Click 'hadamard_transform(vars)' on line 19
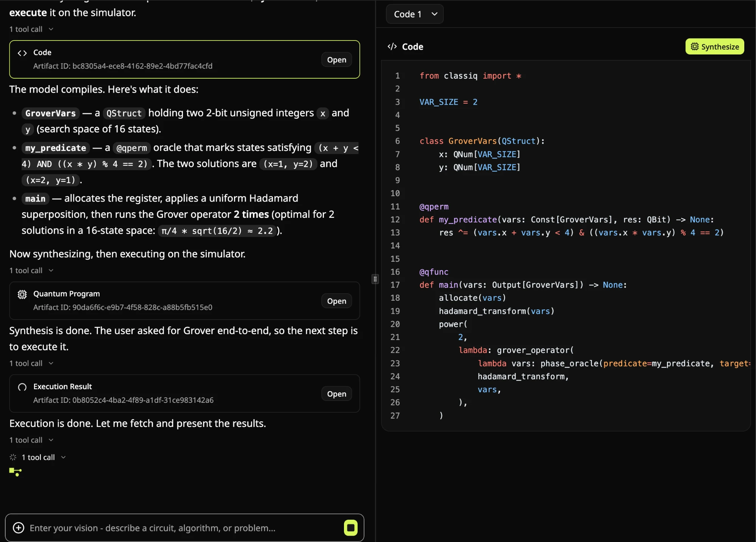Viewport: 756px width, 542px height. coord(496,311)
